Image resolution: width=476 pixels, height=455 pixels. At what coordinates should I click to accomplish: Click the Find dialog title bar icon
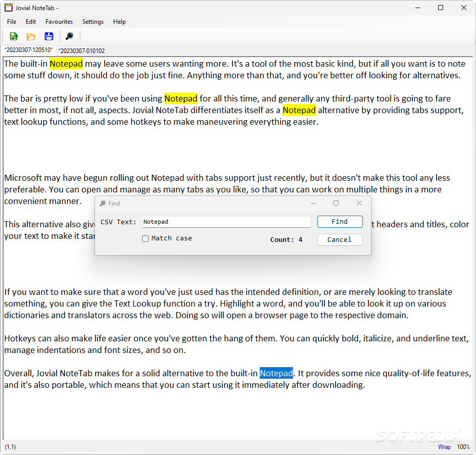[103, 203]
